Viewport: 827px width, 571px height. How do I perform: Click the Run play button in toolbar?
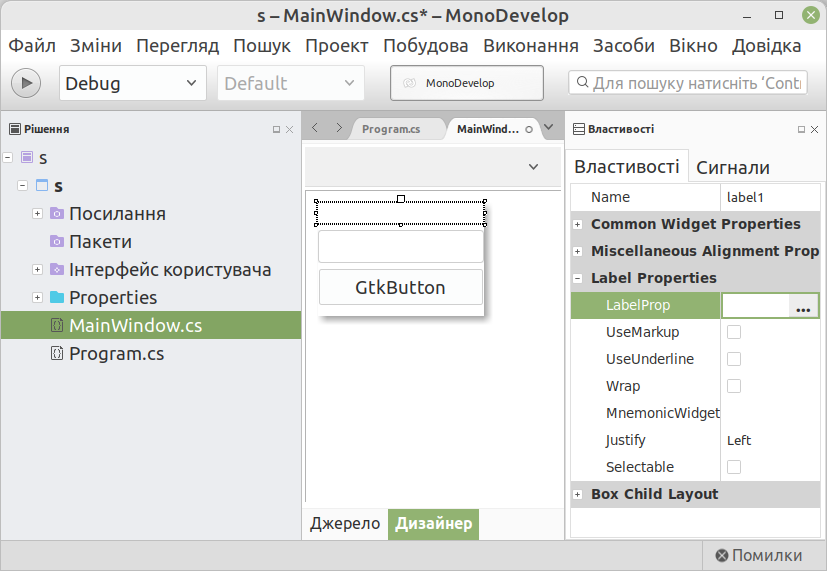pos(26,83)
